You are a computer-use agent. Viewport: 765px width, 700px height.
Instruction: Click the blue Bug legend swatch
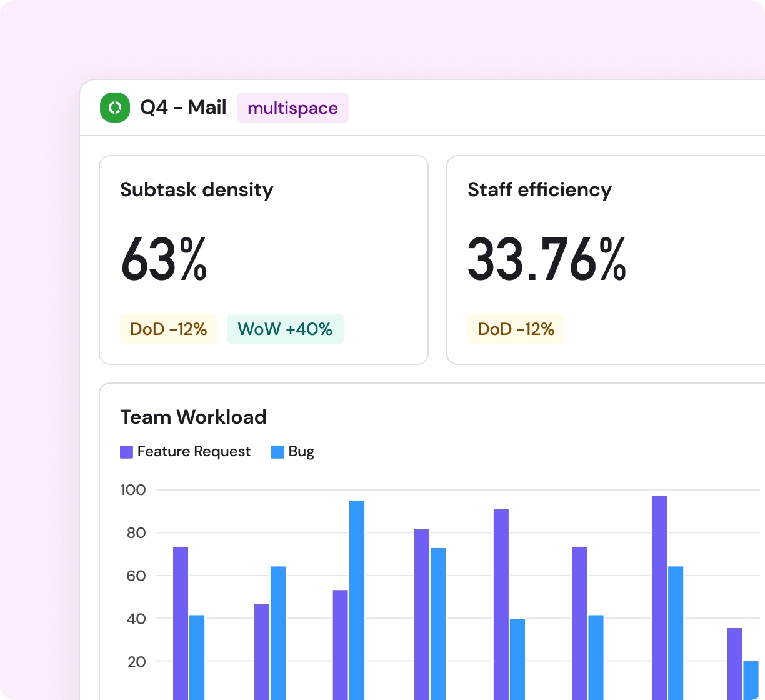[277, 452]
